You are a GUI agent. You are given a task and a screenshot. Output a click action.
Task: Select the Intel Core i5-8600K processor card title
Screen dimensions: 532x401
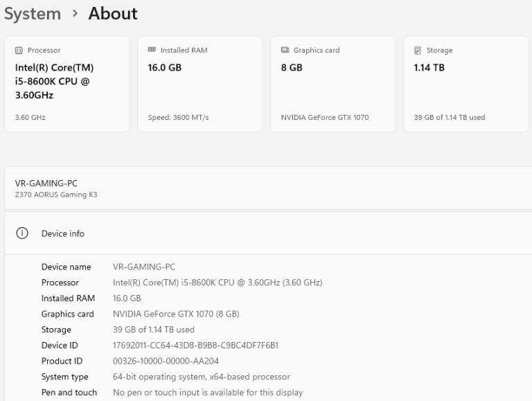point(54,81)
